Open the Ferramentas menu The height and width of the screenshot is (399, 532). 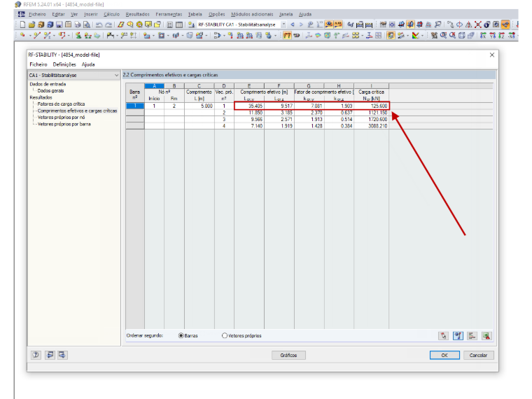click(x=169, y=14)
